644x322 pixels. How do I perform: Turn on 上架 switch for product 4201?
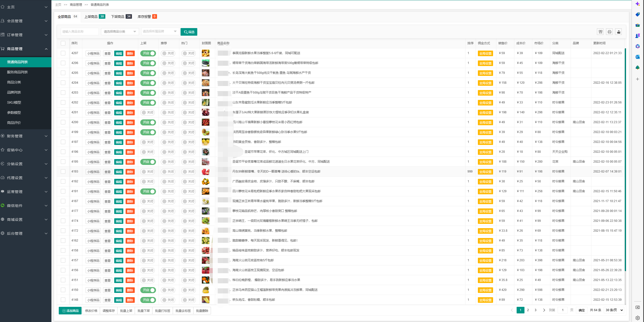[148, 113]
